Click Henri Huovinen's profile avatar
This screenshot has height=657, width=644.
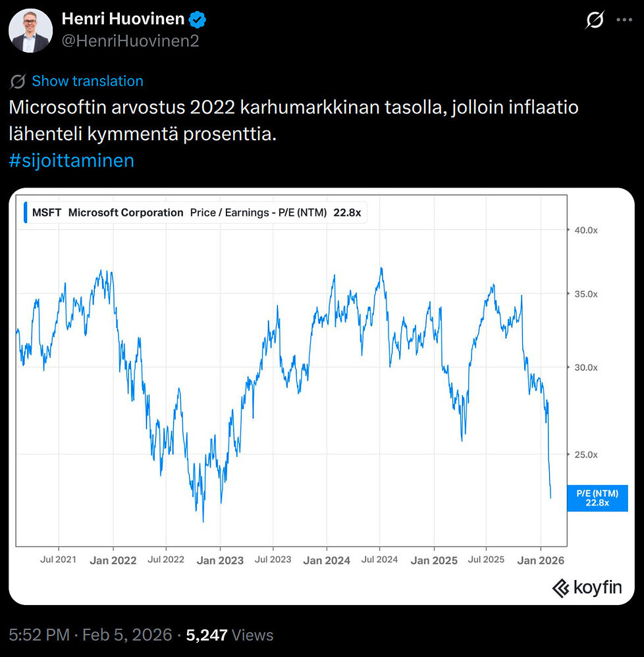(x=31, y=30)
